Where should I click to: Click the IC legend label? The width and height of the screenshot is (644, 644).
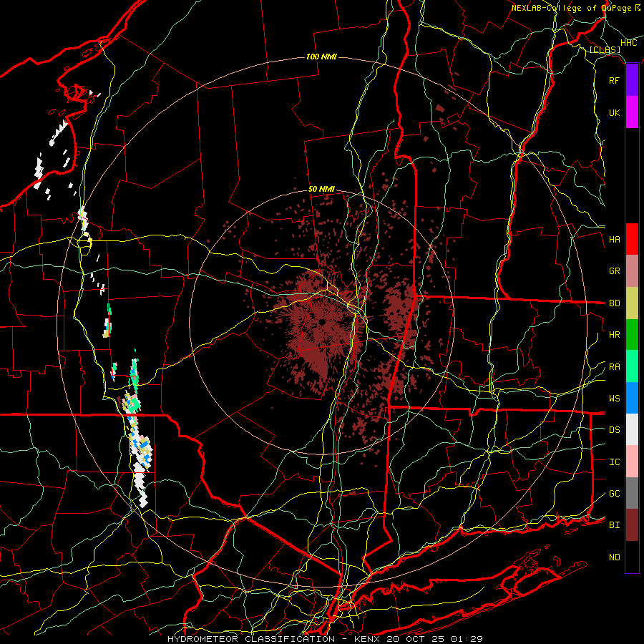[x=615, y=462]
